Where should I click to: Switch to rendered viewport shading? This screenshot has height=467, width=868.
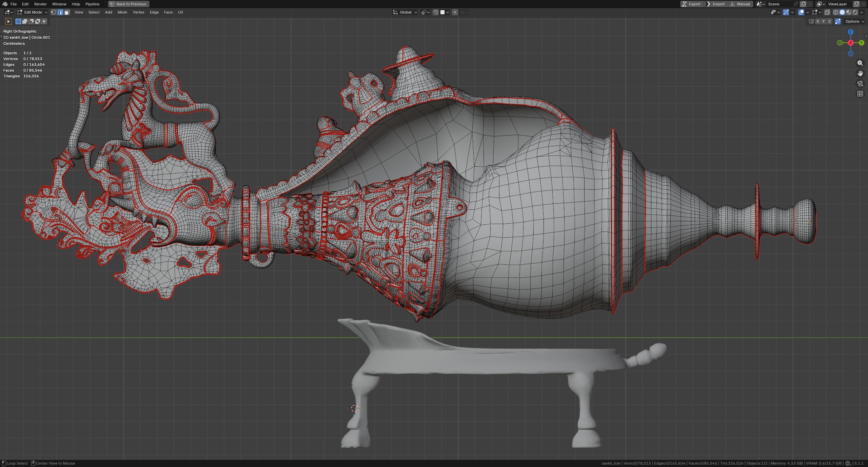(855, 12)
